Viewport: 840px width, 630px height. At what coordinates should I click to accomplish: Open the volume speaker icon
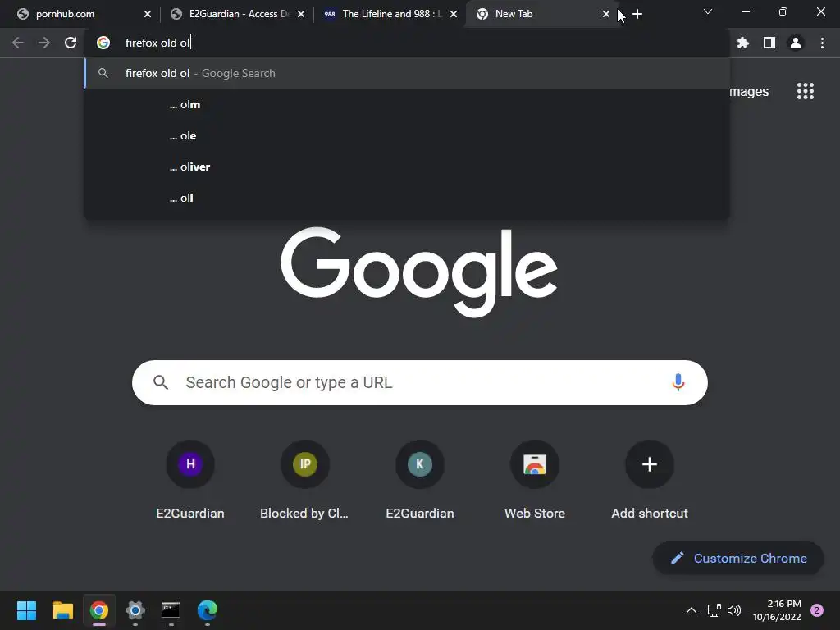click(x=734, y=610)
